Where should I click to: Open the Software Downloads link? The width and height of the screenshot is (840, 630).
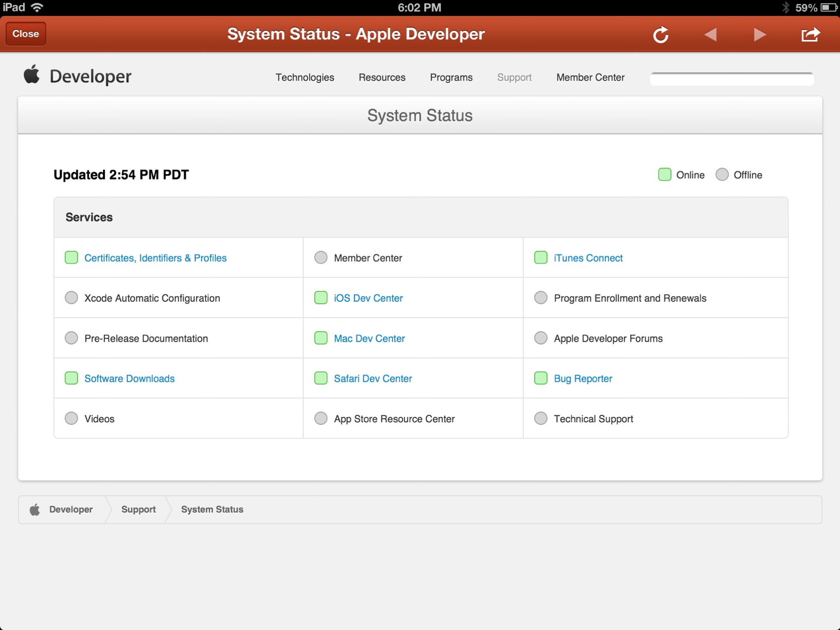(129, 379)
